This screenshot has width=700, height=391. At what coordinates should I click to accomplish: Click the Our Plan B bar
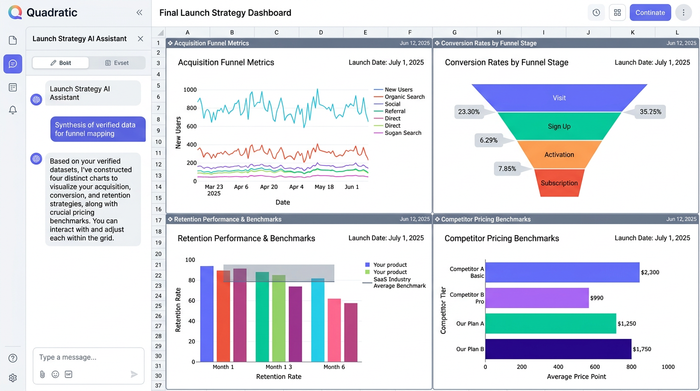point(558,349)
